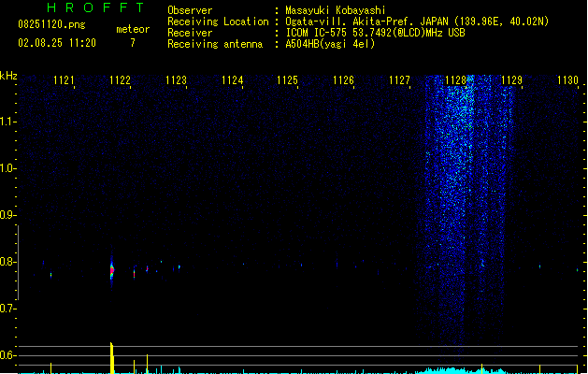Click the meteor count label
588x374 pixels.
(133, 29)
